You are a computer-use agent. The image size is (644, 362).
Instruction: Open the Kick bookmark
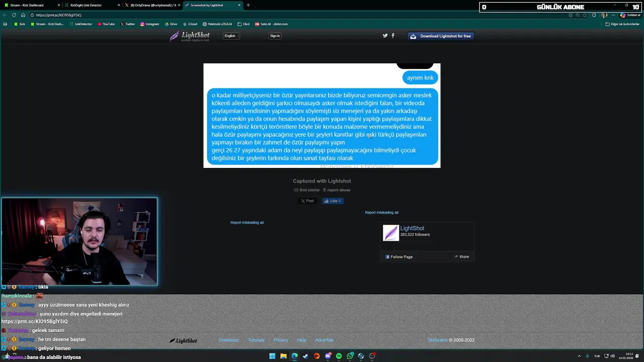[20, 24]
